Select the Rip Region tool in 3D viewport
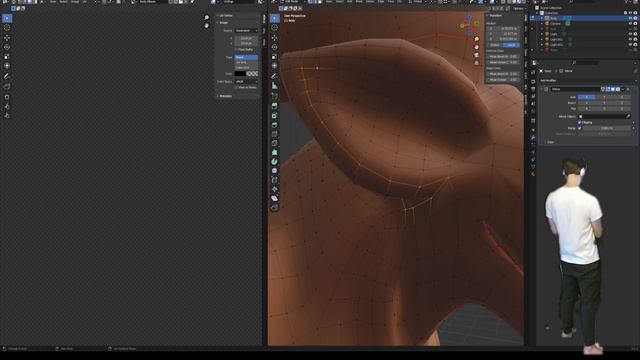The image size is (640, 360). pyautogui.click(x=275, y=208)
